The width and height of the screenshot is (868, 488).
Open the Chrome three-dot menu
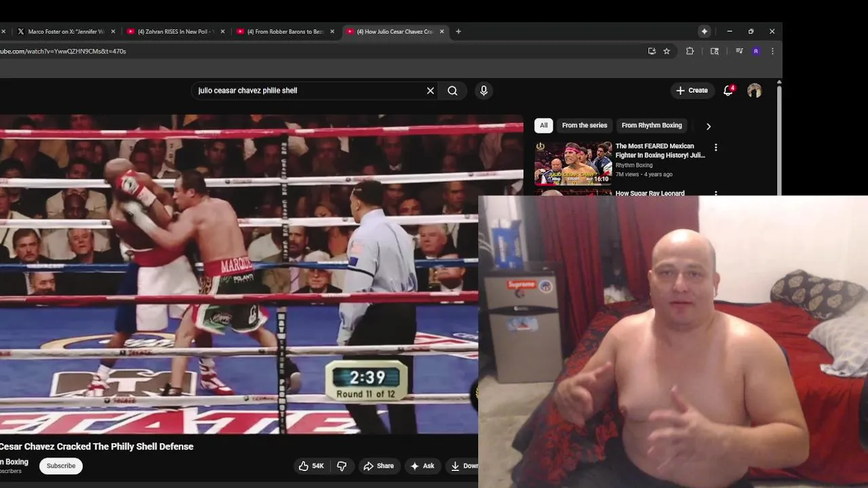772,51
